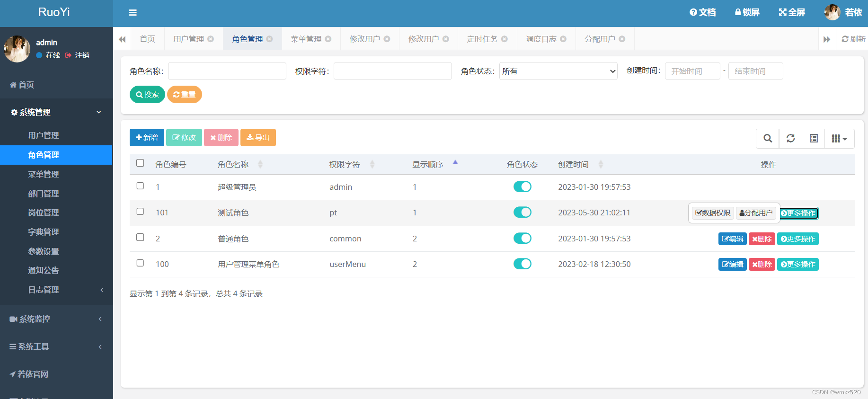Click the table search magnifier icon
The width and height of the screenshot is (868, 399).
point(768,138)
